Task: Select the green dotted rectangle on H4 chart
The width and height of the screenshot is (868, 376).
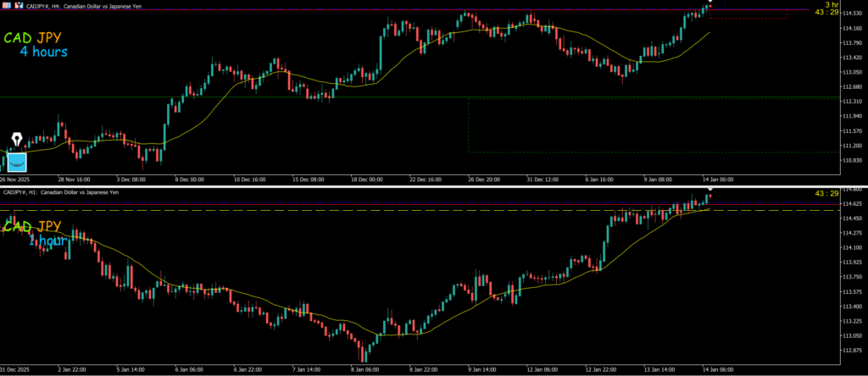Action: (469, 127)
